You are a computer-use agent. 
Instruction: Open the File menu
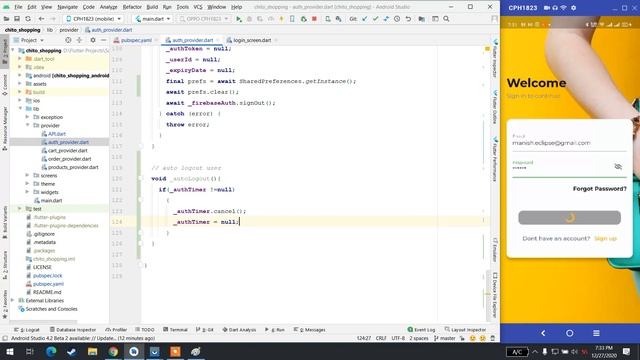coord(18,7)
